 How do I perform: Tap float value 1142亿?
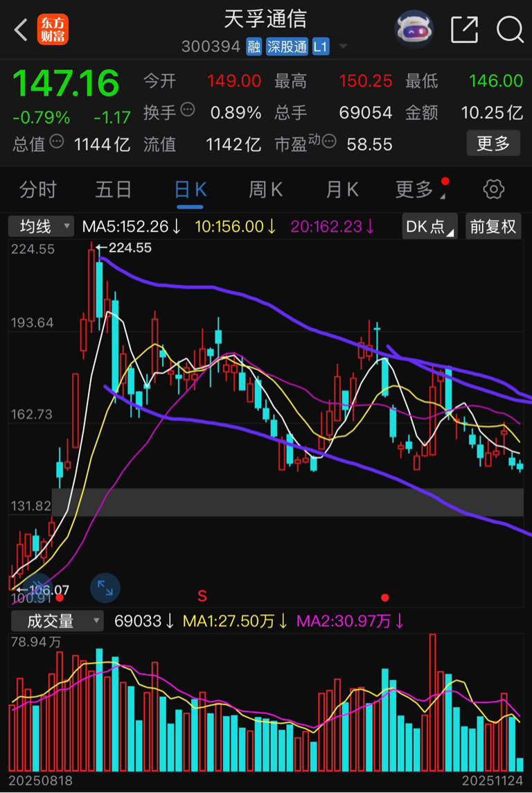click(233, 145)
